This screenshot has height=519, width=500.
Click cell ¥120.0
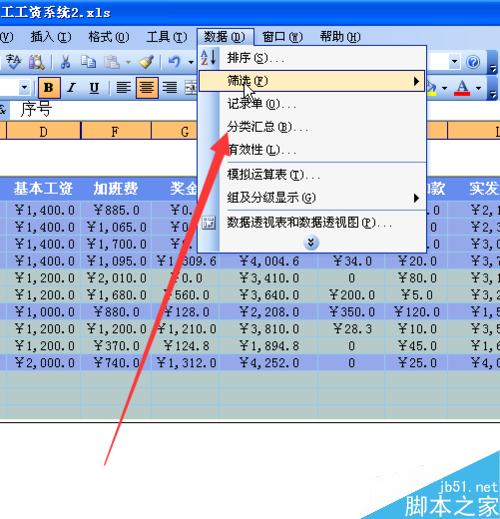pyautogui.click(x=417, y=312)
